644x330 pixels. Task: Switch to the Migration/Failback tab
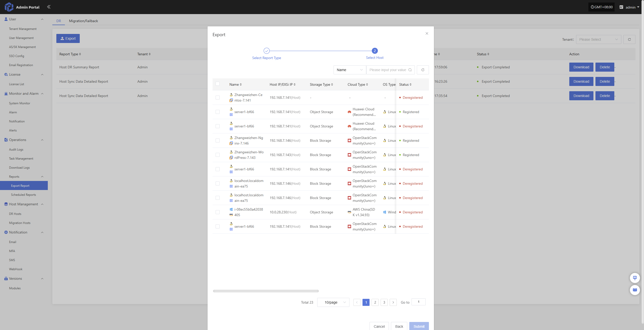coord(84,21)
